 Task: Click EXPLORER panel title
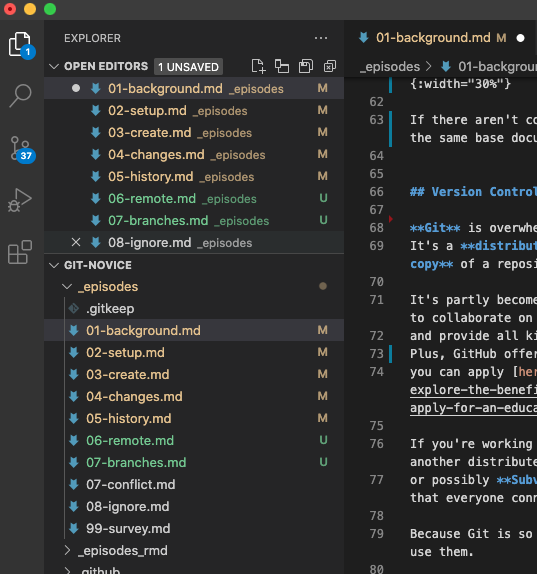[92, 38]
